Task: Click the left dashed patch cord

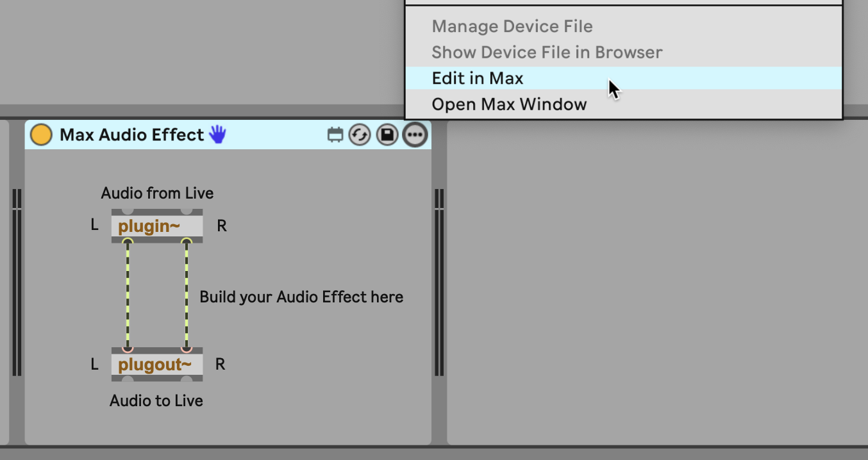Action: coord(128,295)
